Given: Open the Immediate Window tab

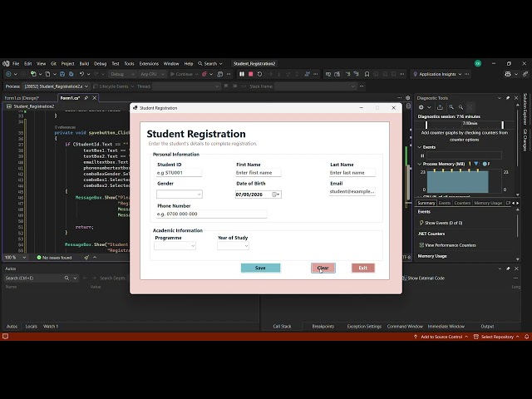Looking at the screenshot, I should point(446,327).
